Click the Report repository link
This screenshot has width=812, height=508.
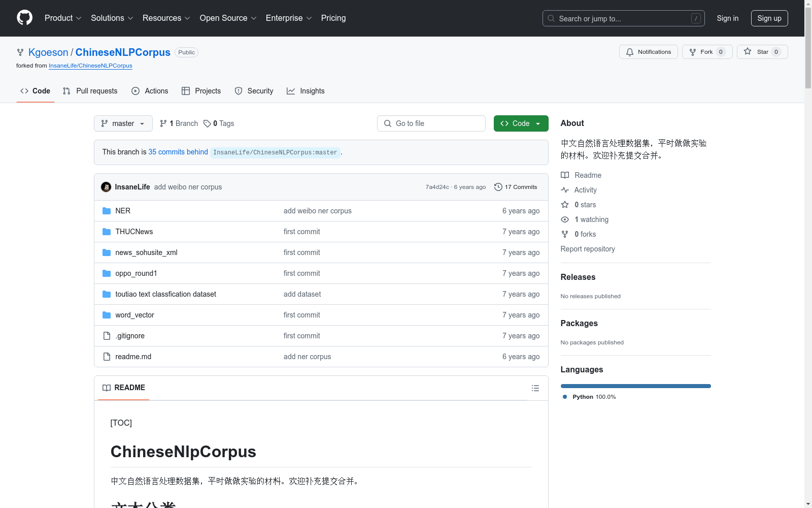coord(588,249)
